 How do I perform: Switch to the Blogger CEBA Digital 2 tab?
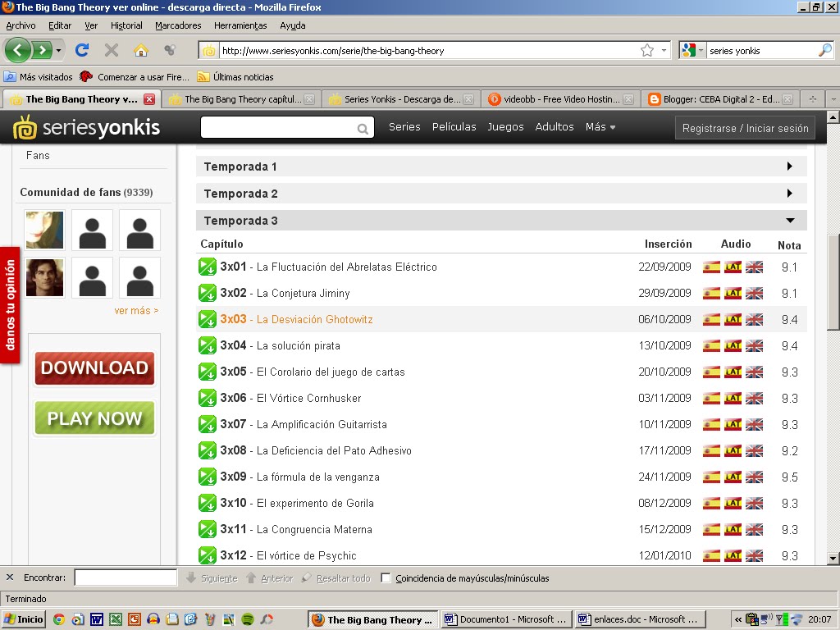[x=720, y=99]
